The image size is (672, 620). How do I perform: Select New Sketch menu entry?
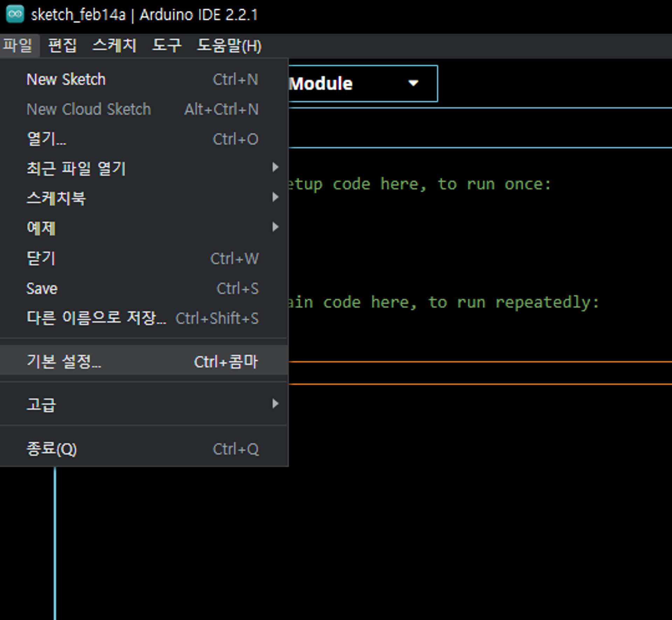pos(66,79)
